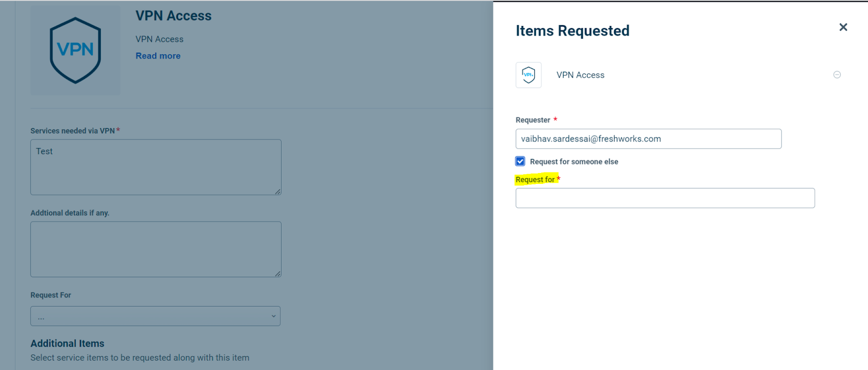The height and width of the screenshot is (370, 868).
Task: Click the Request For label above dropdown
Action: (x=50, y=295)
